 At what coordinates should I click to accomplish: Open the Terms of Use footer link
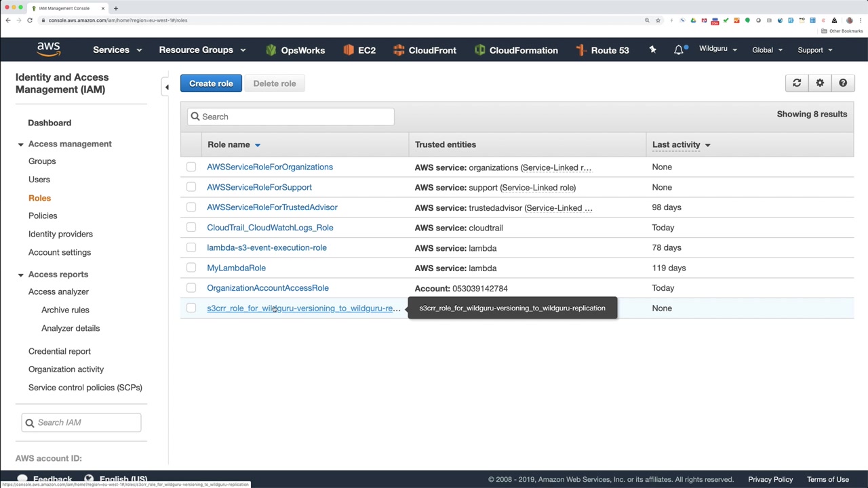click(x=828, y=479)
